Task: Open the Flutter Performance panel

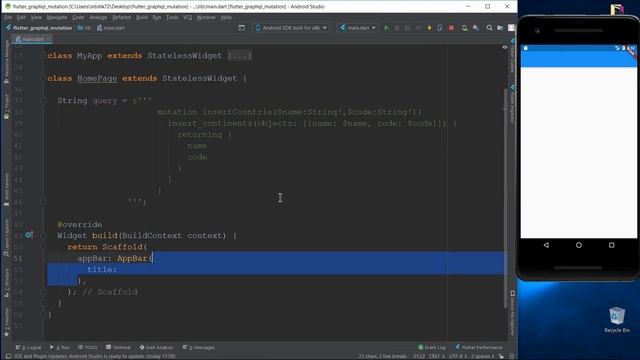Action: click(479, 347)
